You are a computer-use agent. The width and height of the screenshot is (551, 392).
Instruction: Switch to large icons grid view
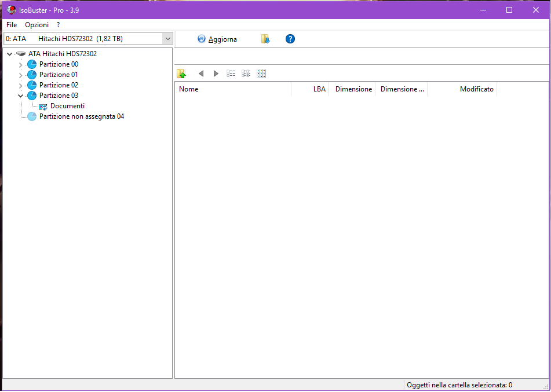tap(261, 74)
